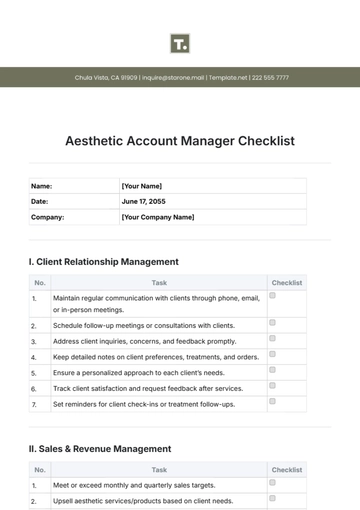
Task: Click the No. header in Sales & Revenue table
Action: (40, 470)
